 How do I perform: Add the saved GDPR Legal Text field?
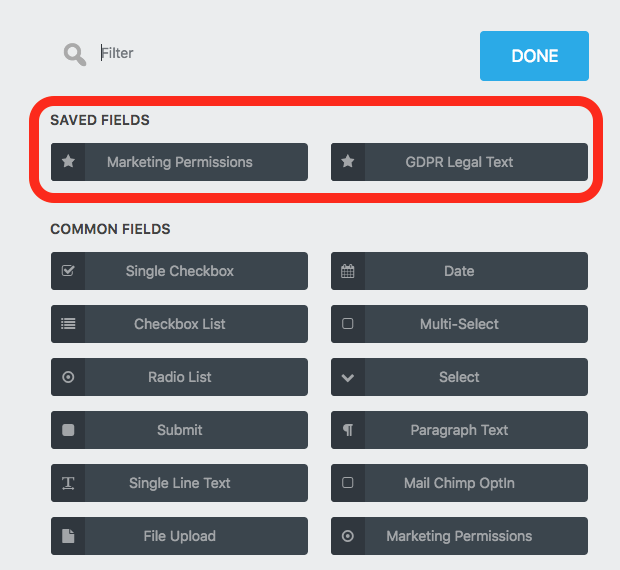[x=459, y=162]
